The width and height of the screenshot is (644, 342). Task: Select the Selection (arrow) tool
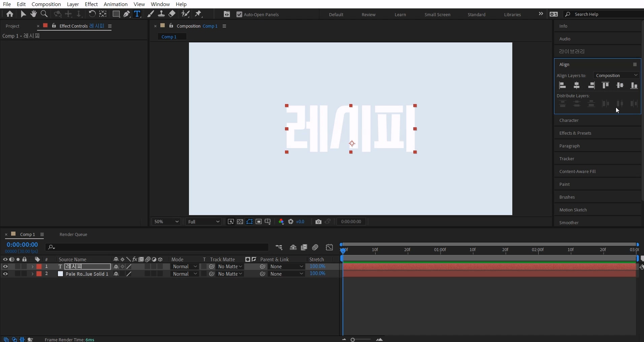click(23, 14)
